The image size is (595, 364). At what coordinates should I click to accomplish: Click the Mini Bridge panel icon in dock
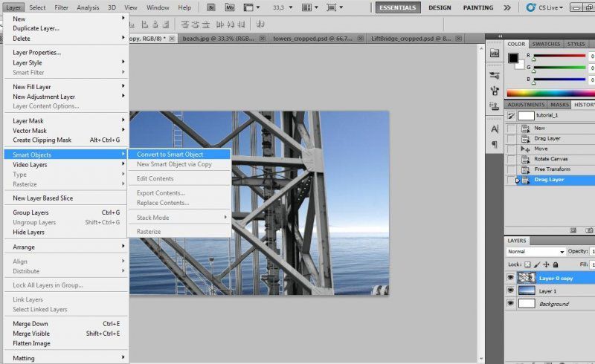pyautogui.click(x=495, y=54)
